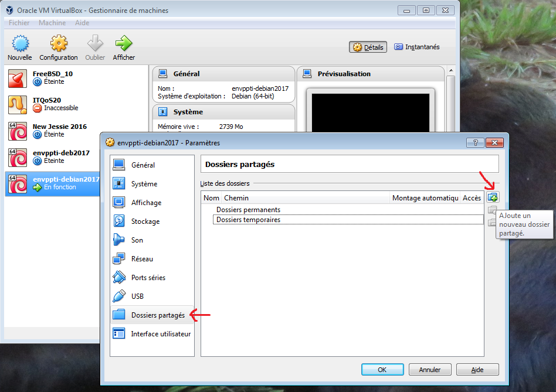Go to Son audio settings
Image resolution: width=556 pixels, height=392 pixels.
click(x=137, y=240)
